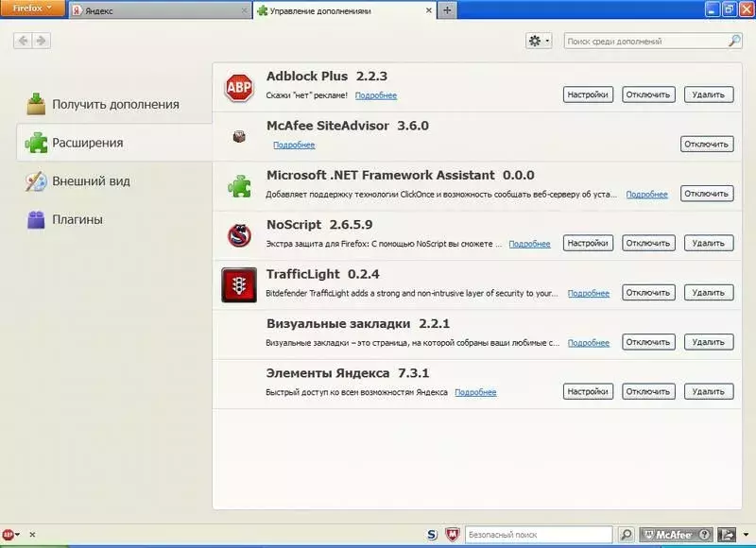The image size is (756, 548).
Task: Open Получить дополнения in the sidebar
Action: 114,105
